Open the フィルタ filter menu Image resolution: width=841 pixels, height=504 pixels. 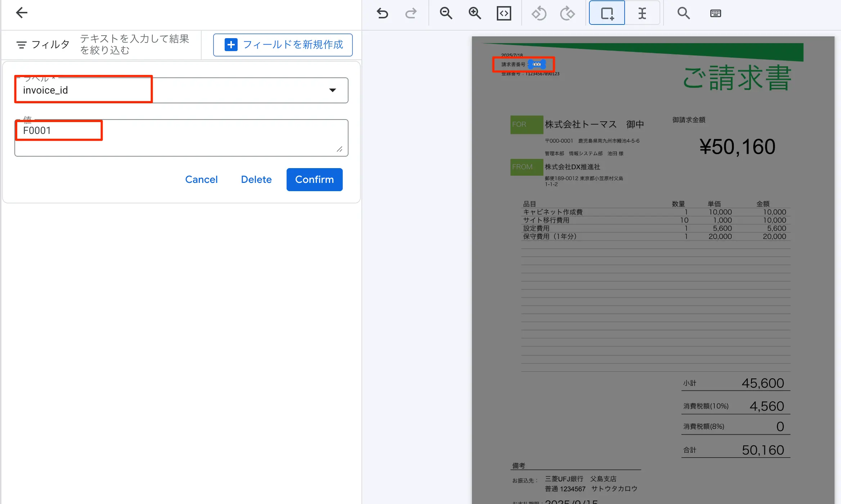click(x=42, y=45)
